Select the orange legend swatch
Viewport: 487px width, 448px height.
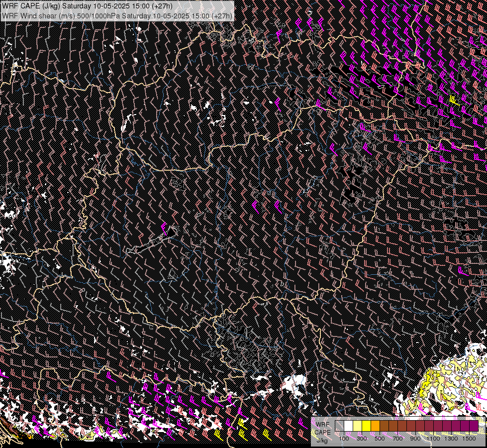click(375, 426)
